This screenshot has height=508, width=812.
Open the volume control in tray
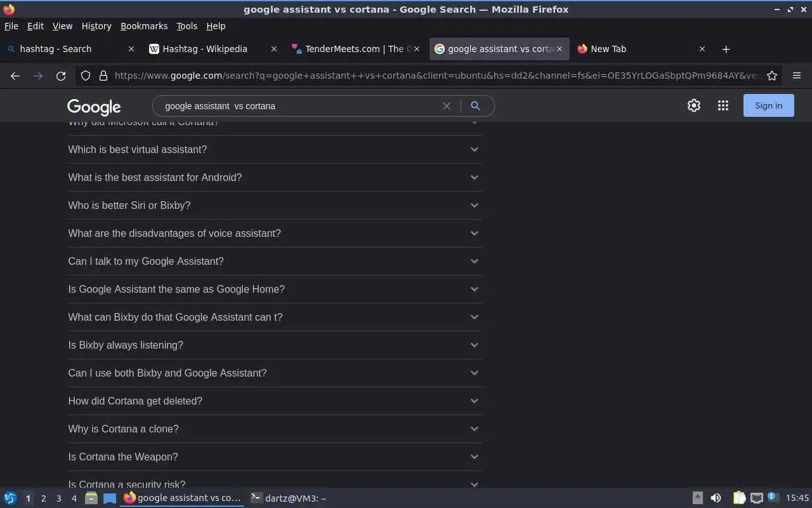(x=716, y=498)
